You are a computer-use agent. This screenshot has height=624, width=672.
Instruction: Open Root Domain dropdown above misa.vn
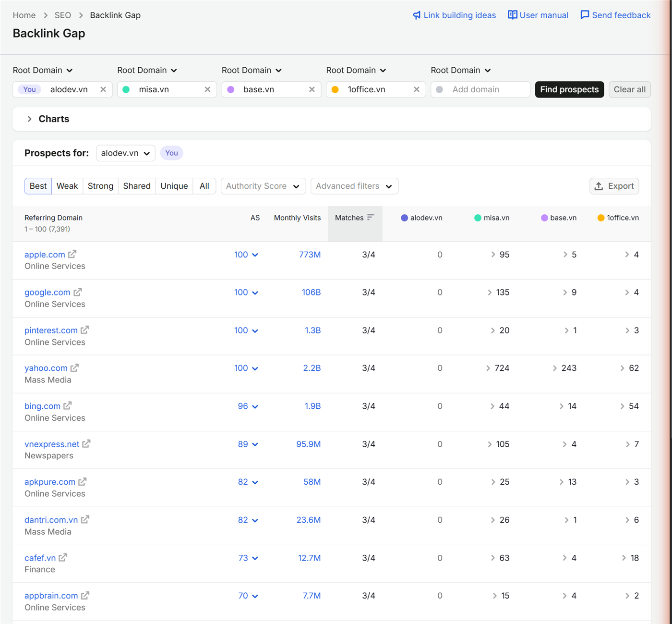click(x=147, y=70)
